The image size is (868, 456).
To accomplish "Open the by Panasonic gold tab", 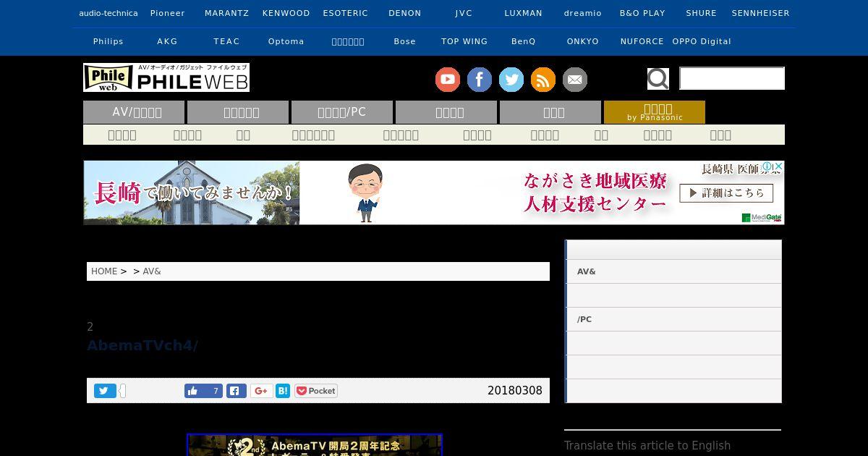I will click(655, 112).
